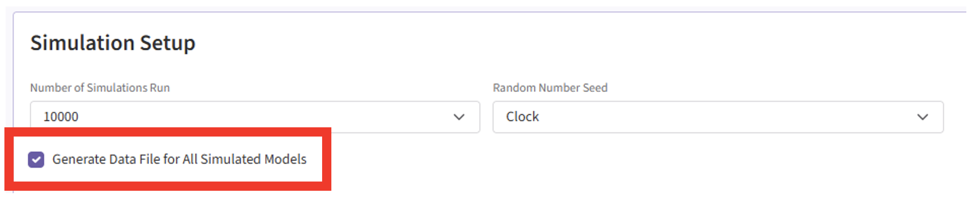The image size is (980, 200).
Task: Click the word 'Seed' in the field label
Action: 595,88
